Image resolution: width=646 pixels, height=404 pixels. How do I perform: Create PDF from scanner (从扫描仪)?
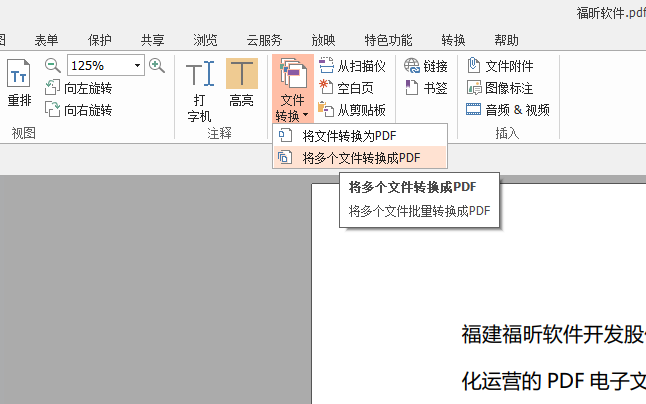coord(352,66)
